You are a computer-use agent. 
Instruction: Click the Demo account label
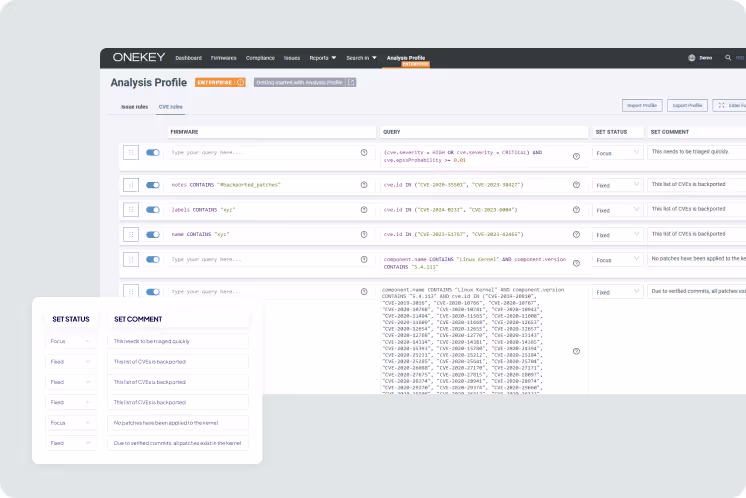(x=706, y=58)
